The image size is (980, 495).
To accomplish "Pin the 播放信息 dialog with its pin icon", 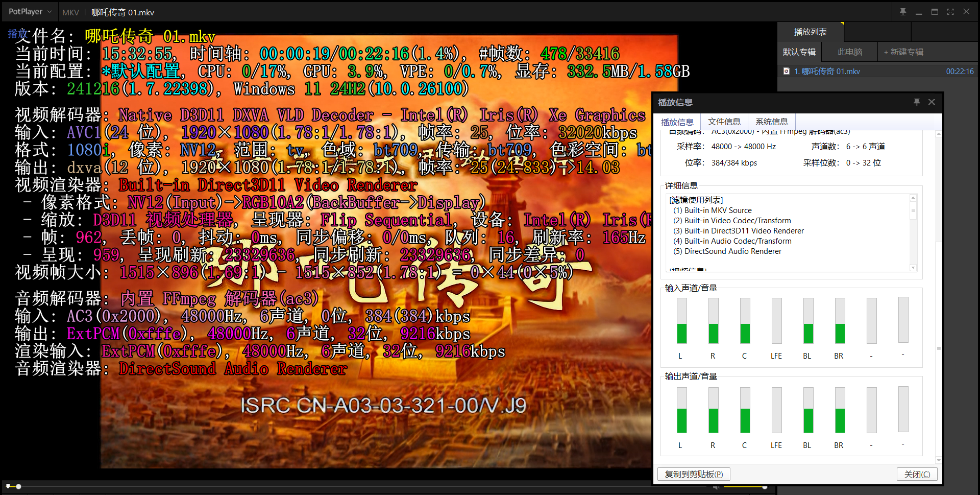I will (917, 102).
